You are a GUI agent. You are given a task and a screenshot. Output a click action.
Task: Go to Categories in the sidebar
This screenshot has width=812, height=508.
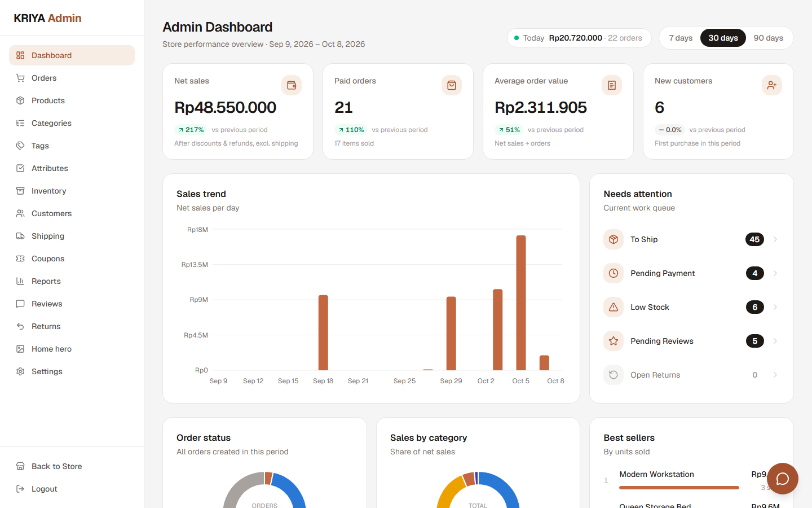tap(72, 123)
